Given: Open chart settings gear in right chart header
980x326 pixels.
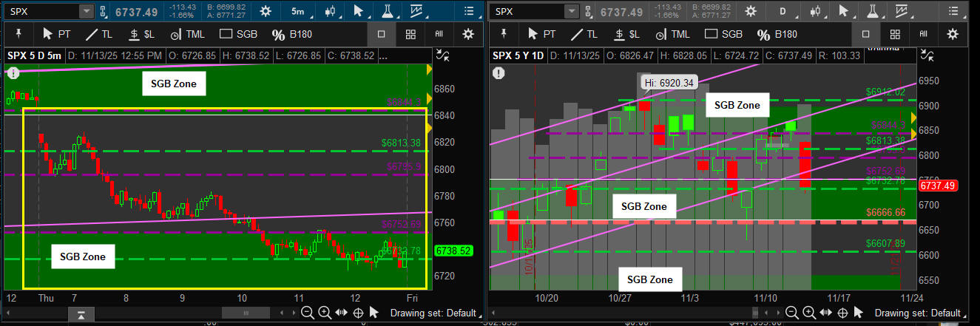Looking at the screenshot, I should 751,11.
